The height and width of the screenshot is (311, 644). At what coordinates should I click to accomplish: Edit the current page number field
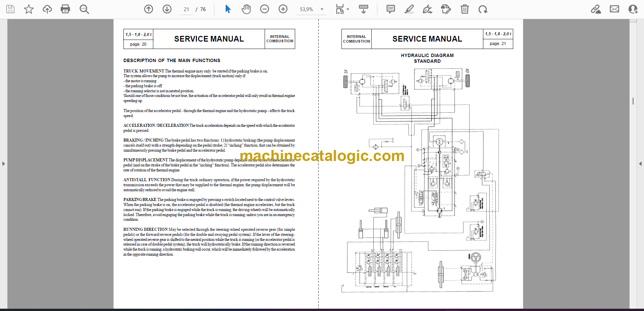[186, 9]
